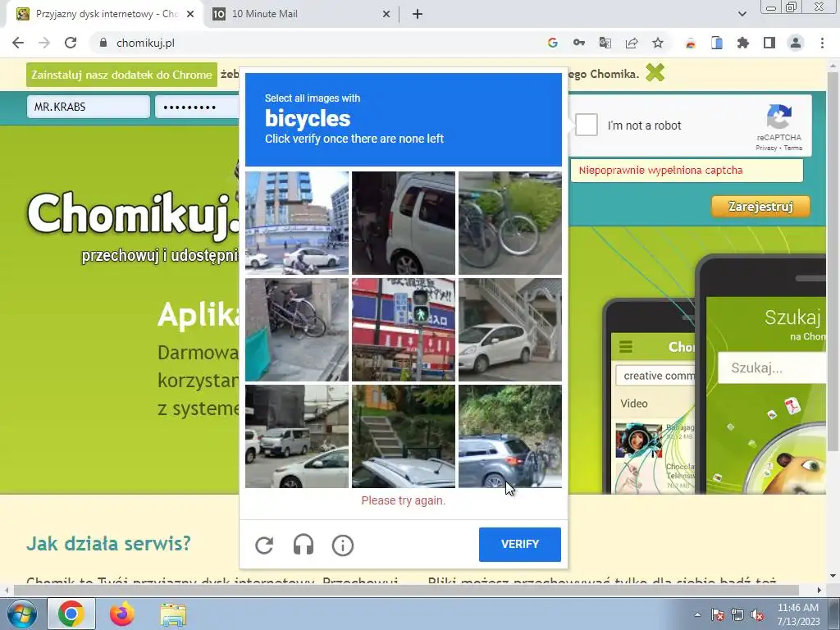The image size is (840, 630).
Task: Switch to 10 Minute Mail tab
Action: pyautogui.click(x=301, y=14)
